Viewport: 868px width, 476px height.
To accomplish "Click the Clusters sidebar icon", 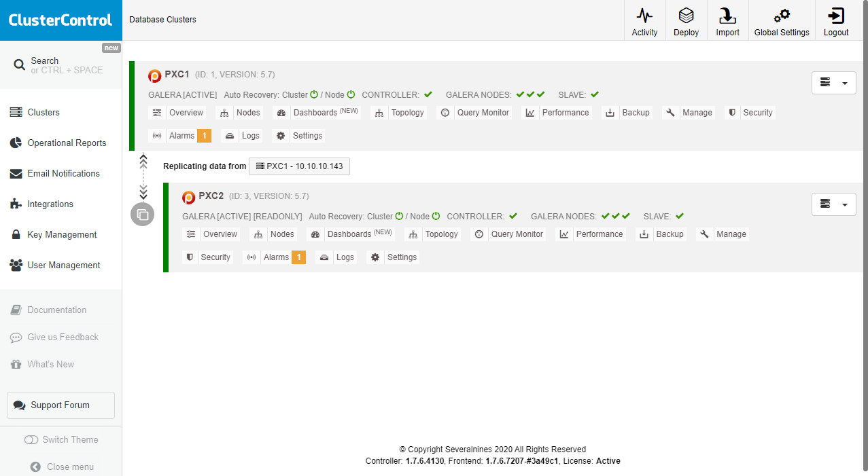I will coord(16,113).
